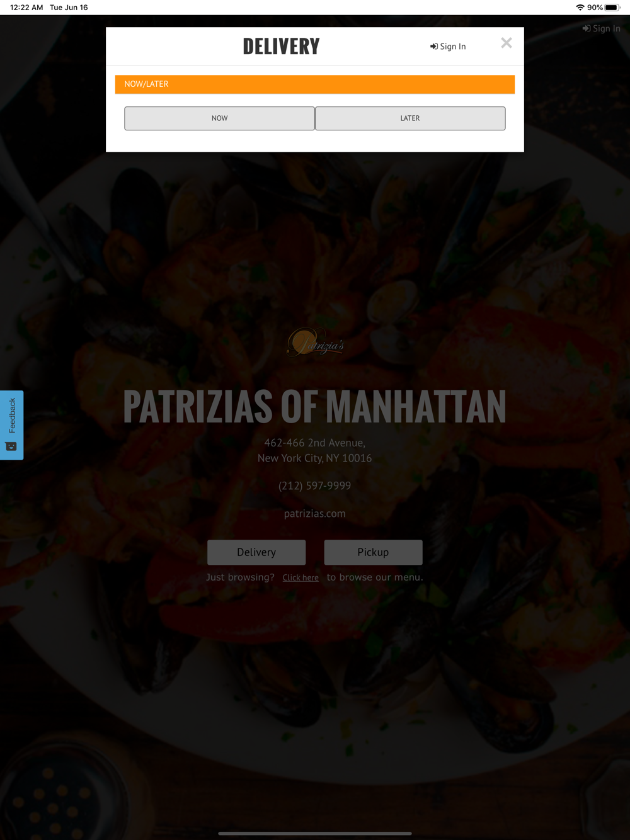Click the Patrizias of Manhattan heading
This screenshot has height=840, width=630.
[315, 406]
